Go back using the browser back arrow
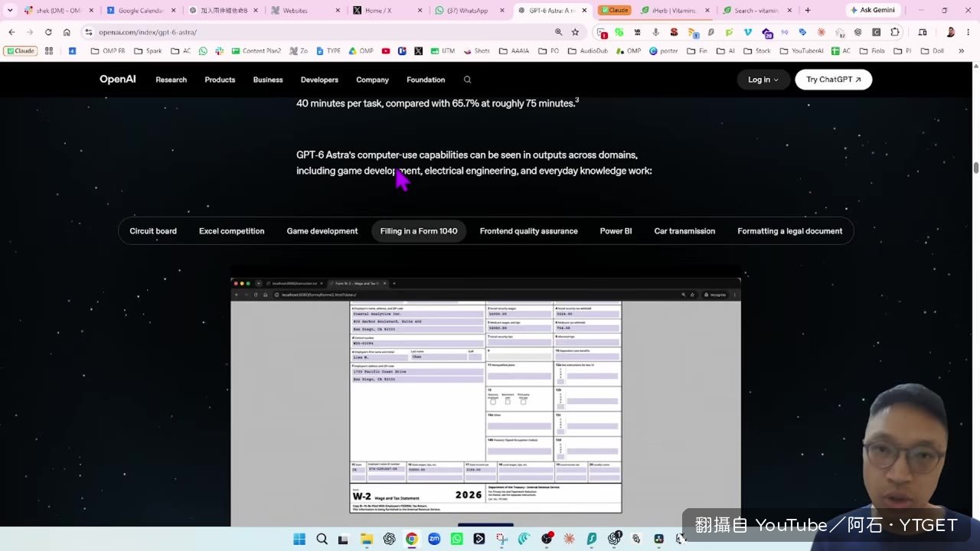980x551 pixels. click(x=11, y=32)
